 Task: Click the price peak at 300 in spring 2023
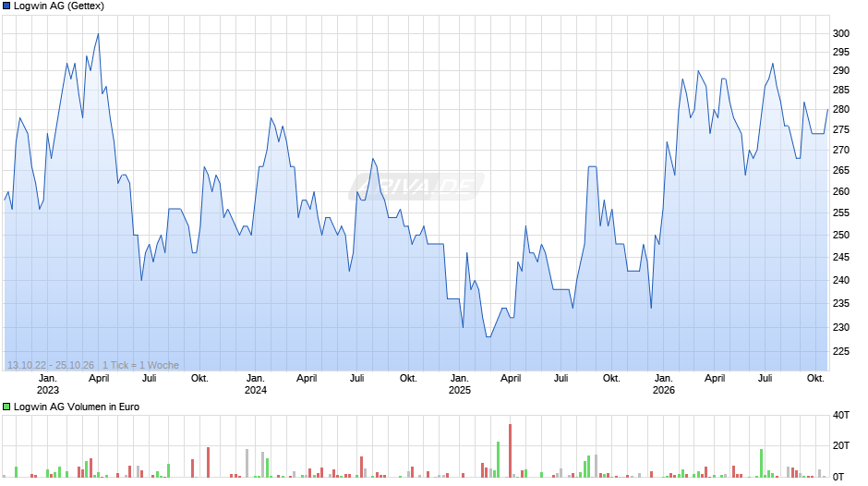(98, 34)
